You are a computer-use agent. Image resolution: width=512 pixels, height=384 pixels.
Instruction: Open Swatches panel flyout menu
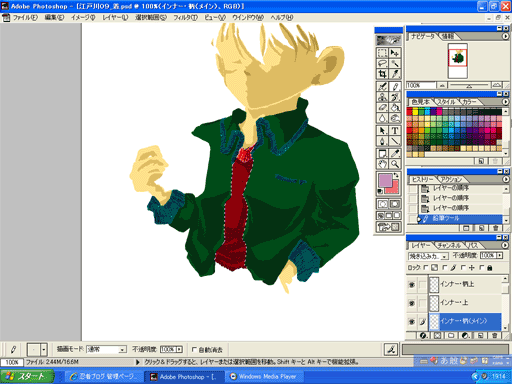[505, 102]
